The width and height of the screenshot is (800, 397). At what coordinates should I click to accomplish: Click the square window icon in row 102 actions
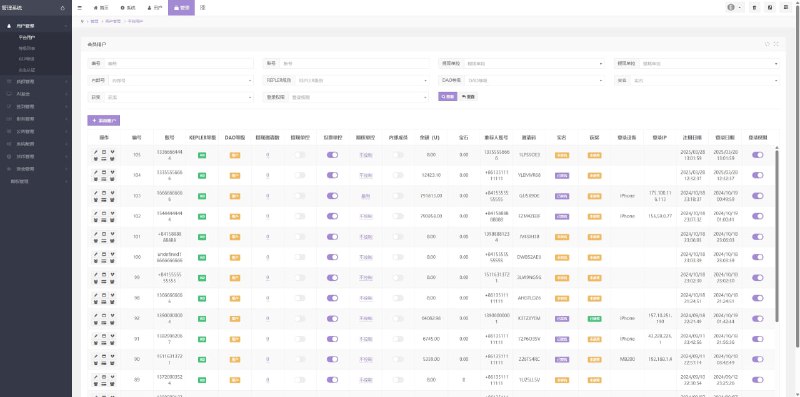(x=104, y=213)
